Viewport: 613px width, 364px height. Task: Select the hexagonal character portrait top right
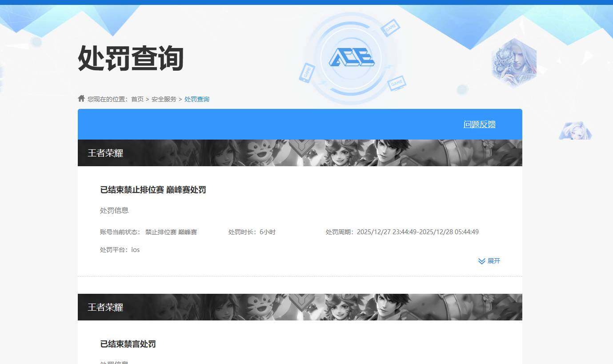coord(514,63)
